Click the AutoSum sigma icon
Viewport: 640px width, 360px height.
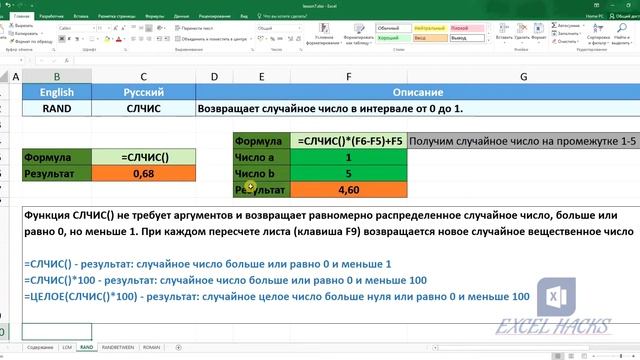tap(554, 25)
